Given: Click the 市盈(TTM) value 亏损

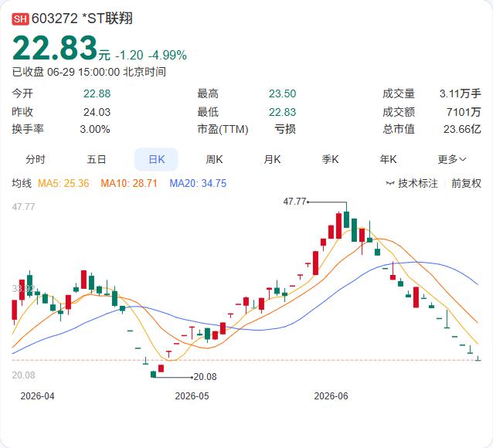Looking at the screenshot, I should (x=285, y=129).
